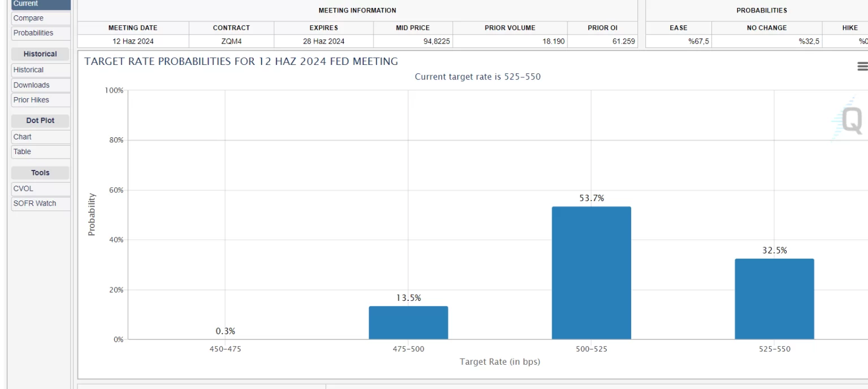The image size is (868, 389).
Task: Go to the Downloads section
Action: [x=41, y=85]
